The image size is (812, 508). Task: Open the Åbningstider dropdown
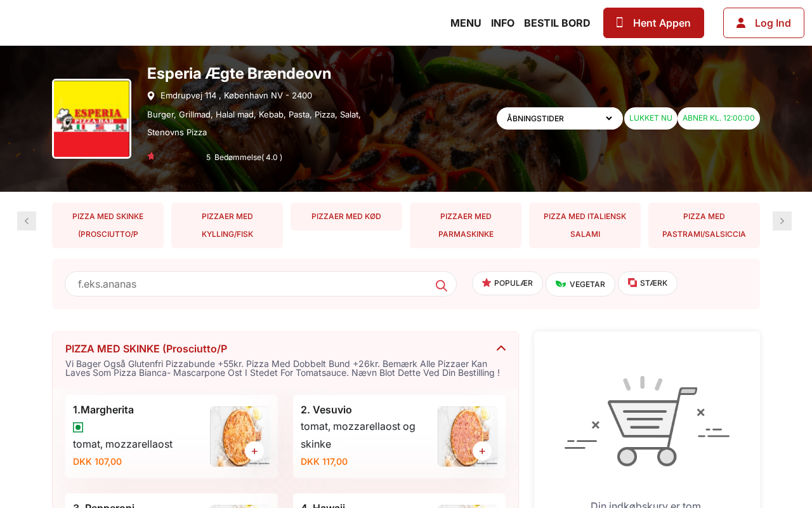[x=560, y=118]
